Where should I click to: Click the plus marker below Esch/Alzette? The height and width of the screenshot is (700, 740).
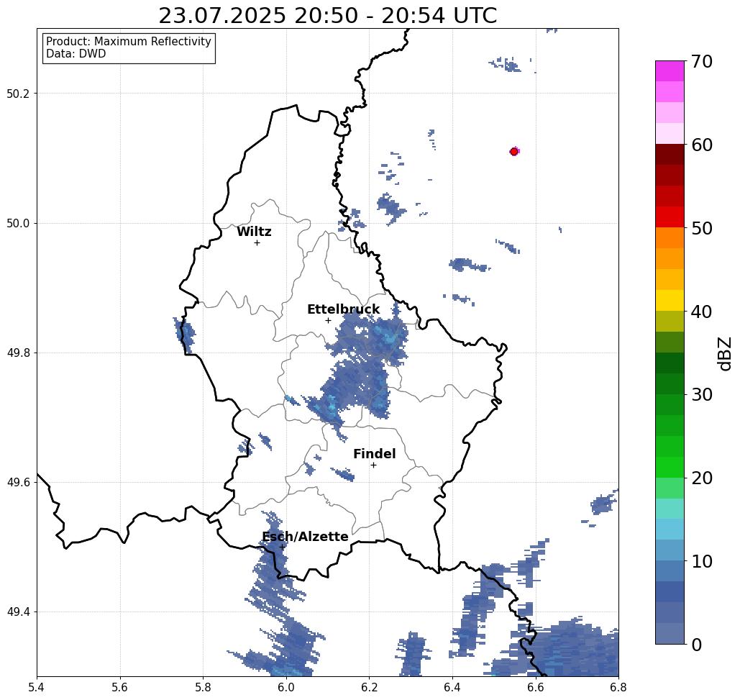click(x=282, y=547)
